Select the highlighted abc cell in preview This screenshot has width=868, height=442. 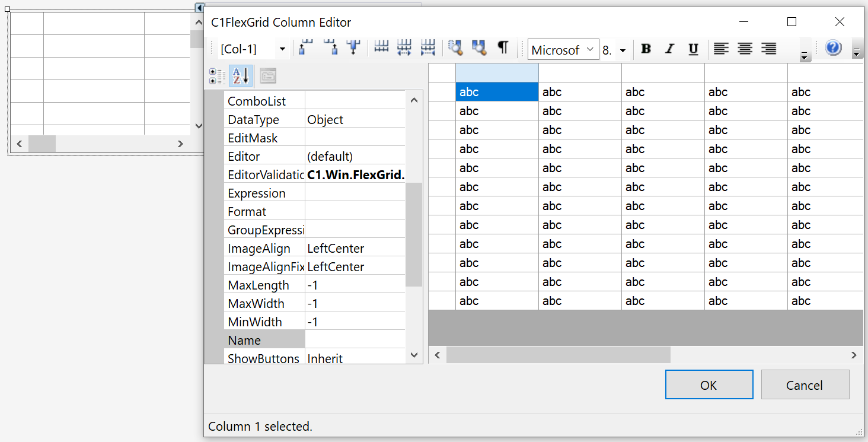click(x=497, y=92)
